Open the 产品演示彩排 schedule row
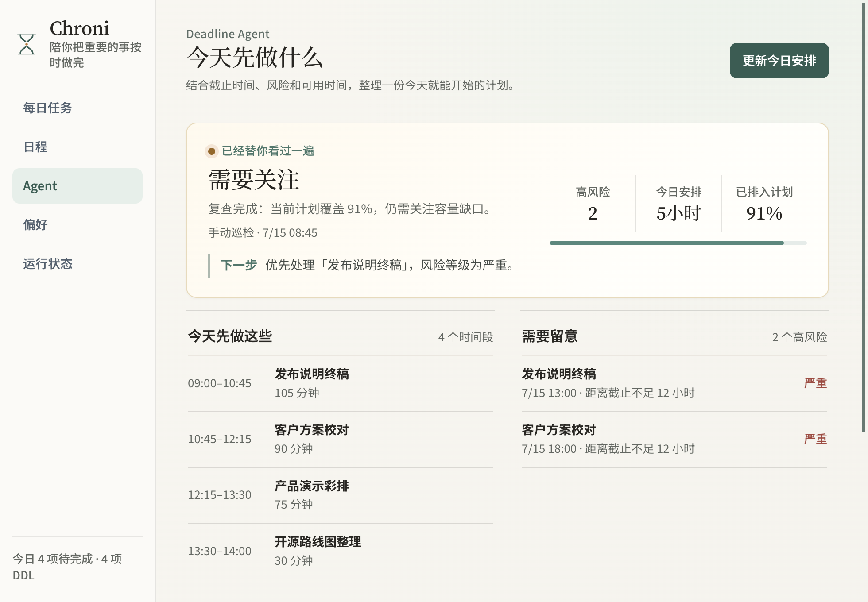Image resolution: width=868 pixels, height=602 pixels. pos(340,495)
